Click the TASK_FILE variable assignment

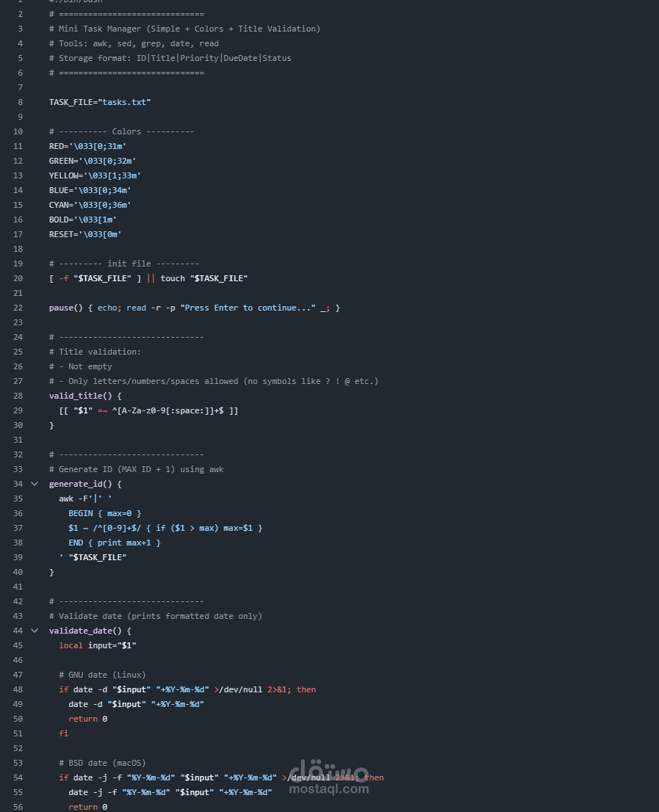pos(99,102)
